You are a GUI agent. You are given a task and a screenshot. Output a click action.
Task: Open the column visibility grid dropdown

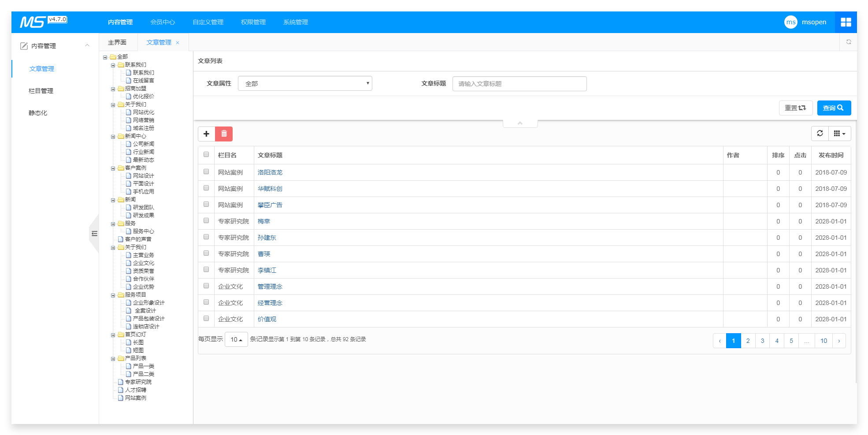click(839, 133)
